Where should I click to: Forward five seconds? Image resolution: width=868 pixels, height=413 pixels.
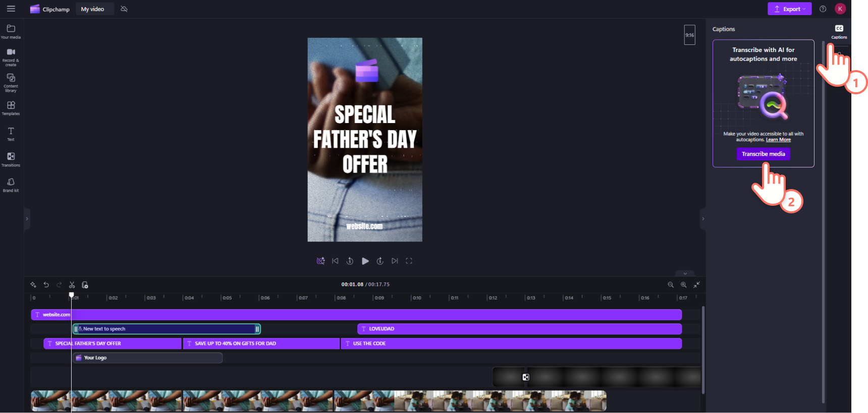click(x=380, y=261)
